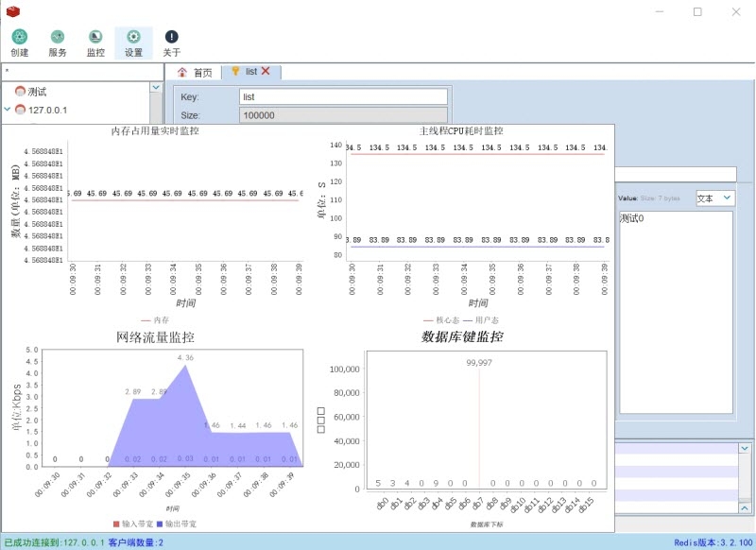
Task: Click the 网络流量监控 chart title
Action: coord(155,337)
